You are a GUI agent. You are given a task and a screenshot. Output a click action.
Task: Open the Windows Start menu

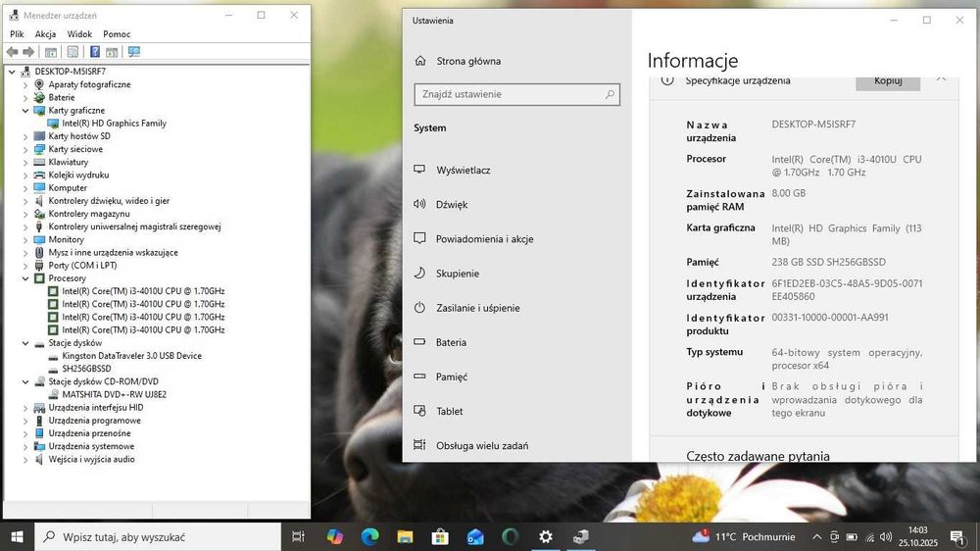point(17,536)
